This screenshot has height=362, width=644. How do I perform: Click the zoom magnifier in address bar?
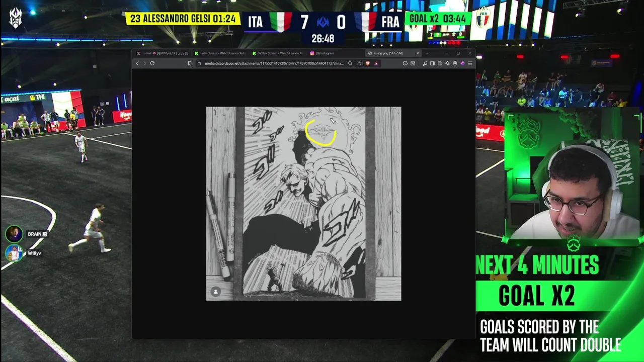pos(350,63)
